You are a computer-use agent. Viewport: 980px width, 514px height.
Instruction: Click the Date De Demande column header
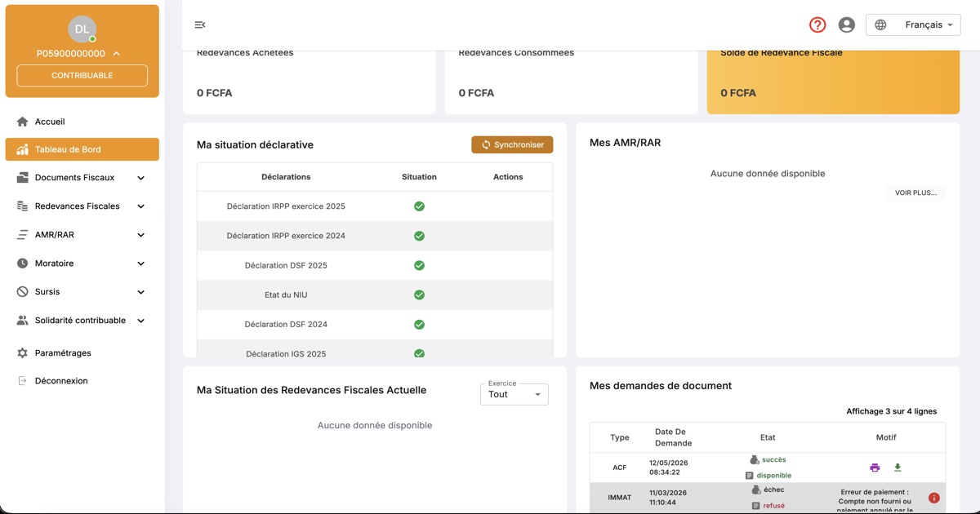673,437
